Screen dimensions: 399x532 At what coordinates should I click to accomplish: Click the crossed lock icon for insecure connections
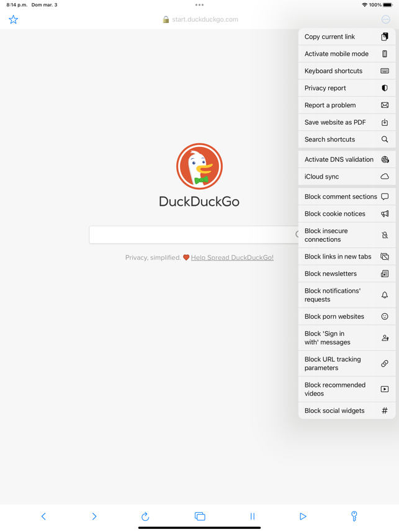click(384, 235)
